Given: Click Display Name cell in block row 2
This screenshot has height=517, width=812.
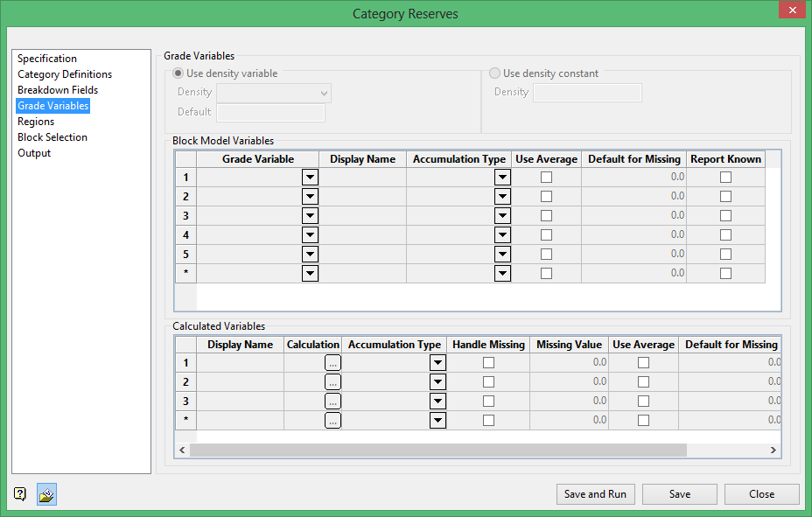Looking at the screenshot, I should [362, 197].
